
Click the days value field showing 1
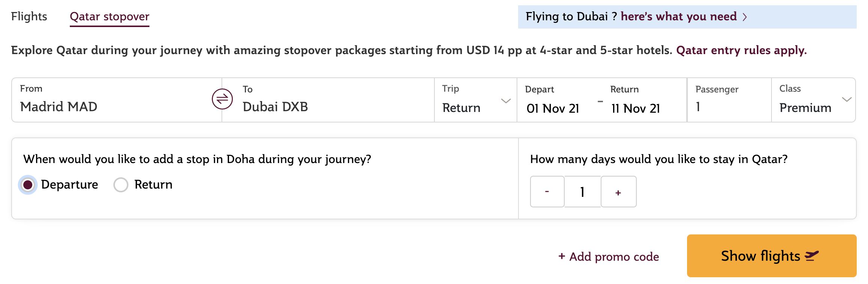tap(582, 192)
